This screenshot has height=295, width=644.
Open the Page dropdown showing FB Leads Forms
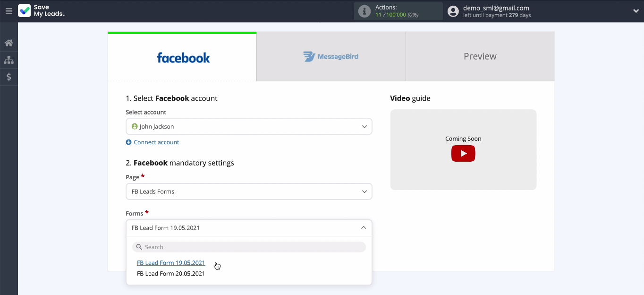pyautogui.click(x=249, y=191)
